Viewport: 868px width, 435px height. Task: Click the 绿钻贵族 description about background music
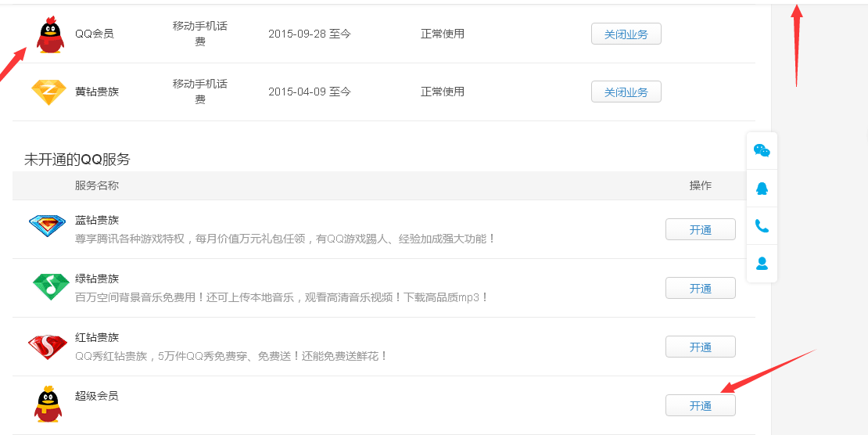pyautogui.click(x=282, y=297)
